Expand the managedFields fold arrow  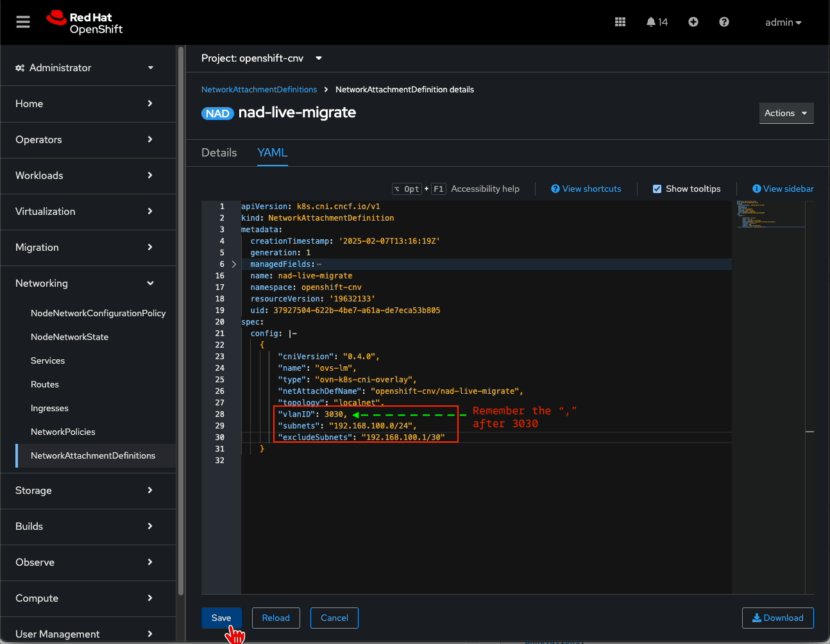click(x=234, y=264)
